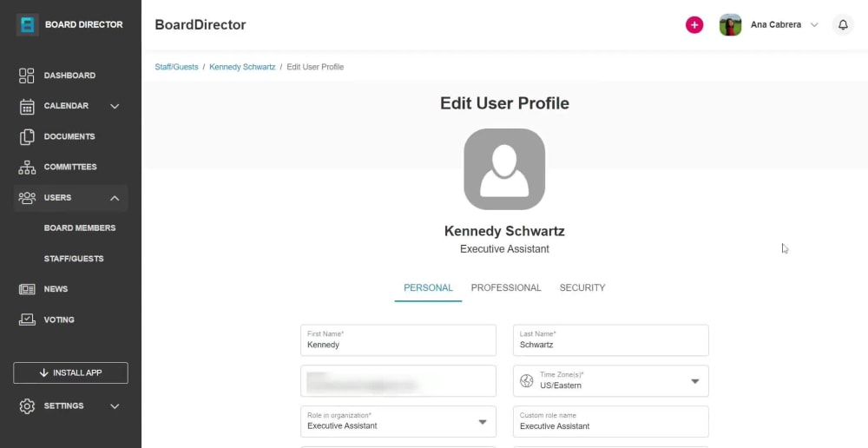Collapse the Users submenu chevron
This screenshot has height=448, width=868.
115,198
